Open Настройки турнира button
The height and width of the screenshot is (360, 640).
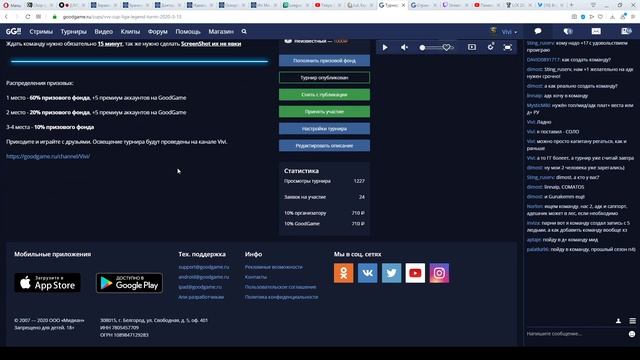coord(324,129)
